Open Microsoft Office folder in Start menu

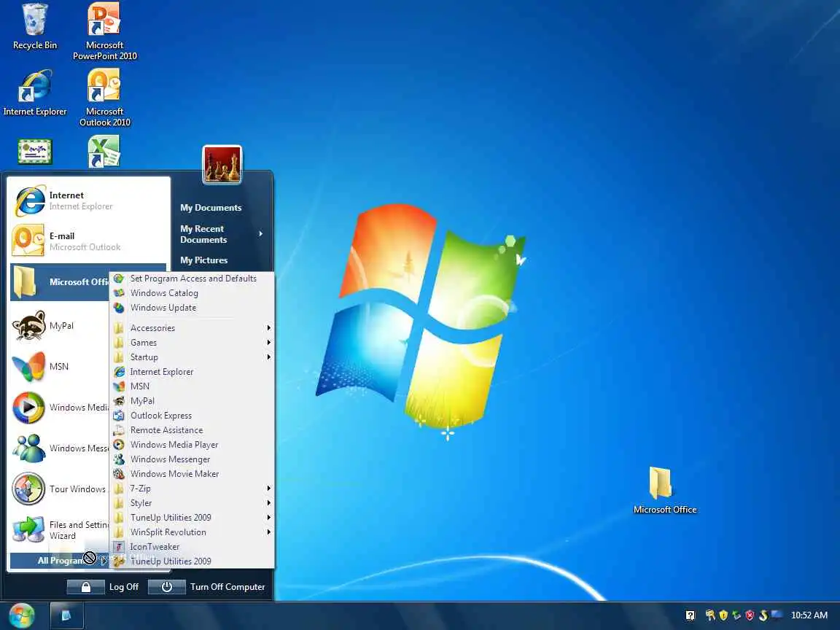coord(60,281)
